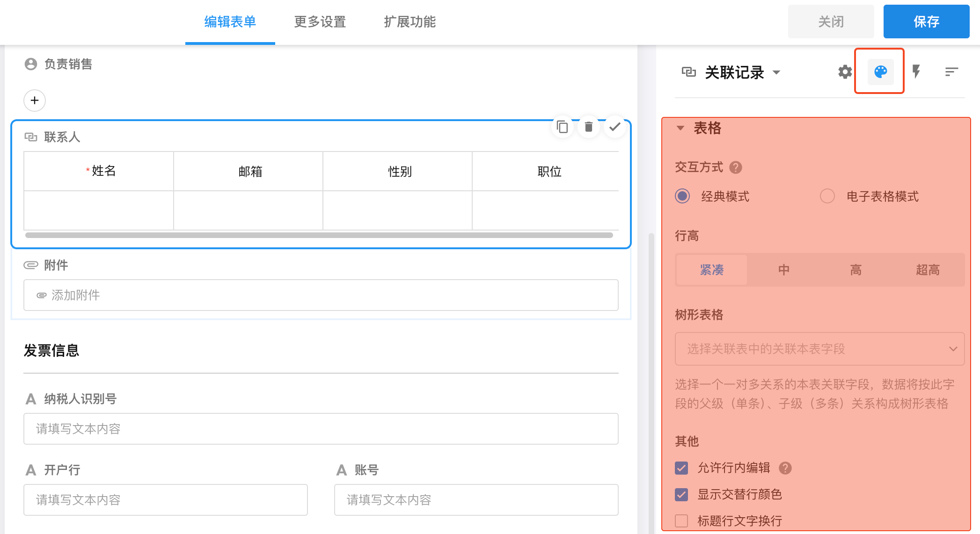Open the 关联记录 field type dropdown
Screen dimensions: 980x534
(776, 72)
